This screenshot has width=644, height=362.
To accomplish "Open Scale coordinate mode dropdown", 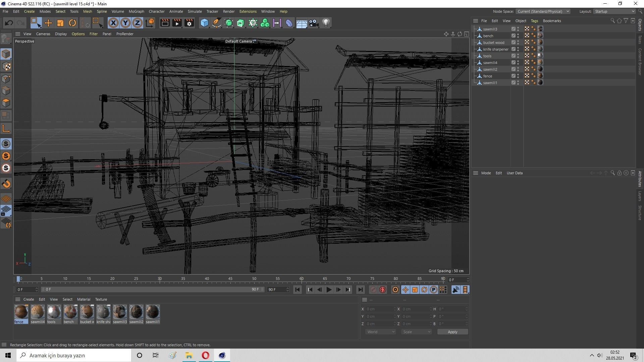I will pyautogui.click(x=416, y=332).
